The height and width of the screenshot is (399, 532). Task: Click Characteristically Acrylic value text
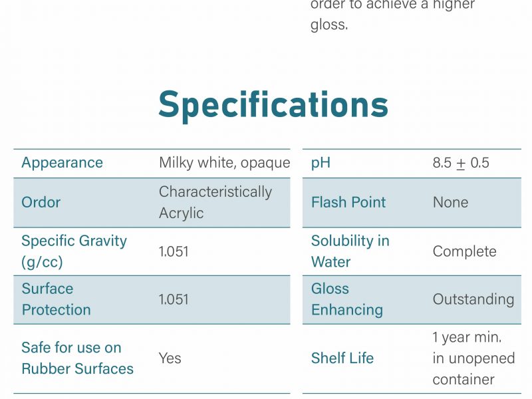point(215,202)
